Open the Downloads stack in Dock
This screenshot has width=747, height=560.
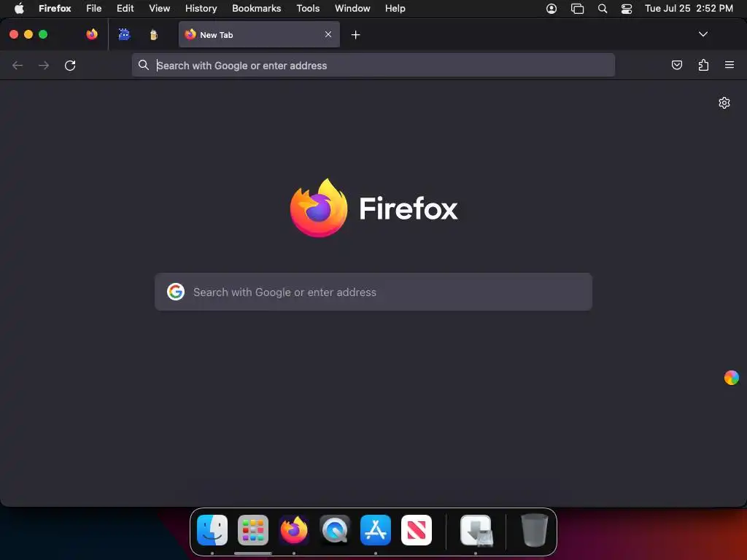[x=476, y=530]
